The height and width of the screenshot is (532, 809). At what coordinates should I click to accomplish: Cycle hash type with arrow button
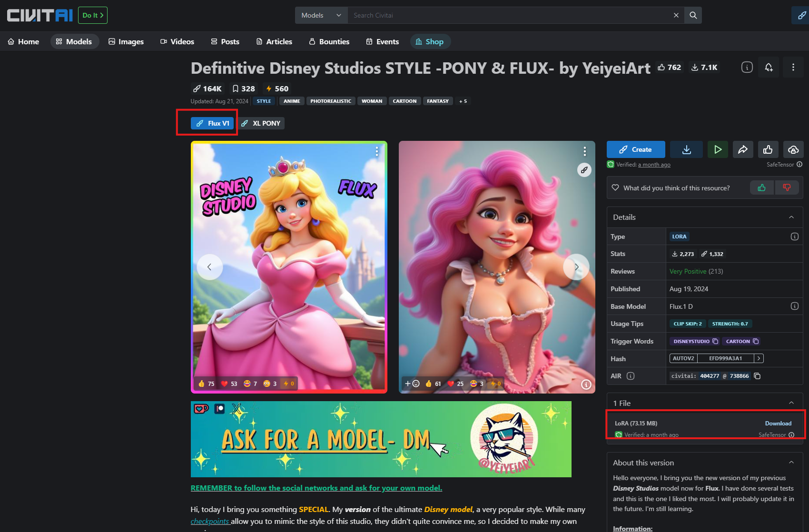pos(759,358)
